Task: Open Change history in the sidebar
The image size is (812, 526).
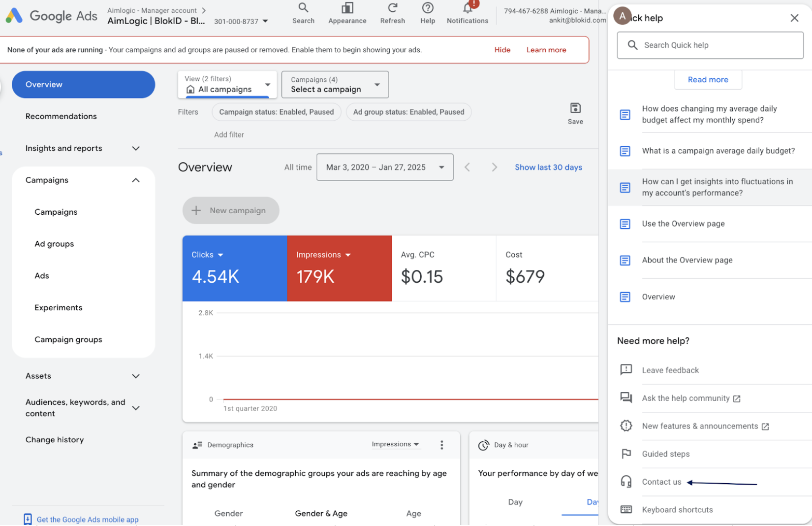Action: 55,440
